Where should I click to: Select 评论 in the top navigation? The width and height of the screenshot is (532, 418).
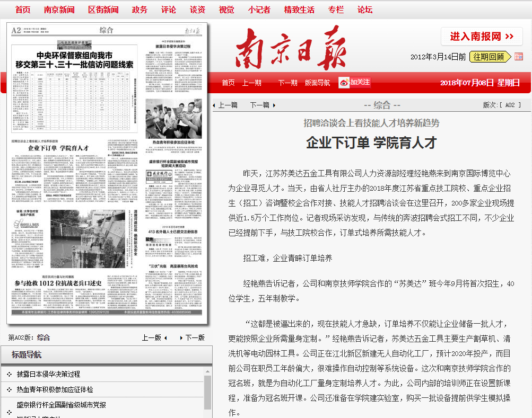pos(168,10)
